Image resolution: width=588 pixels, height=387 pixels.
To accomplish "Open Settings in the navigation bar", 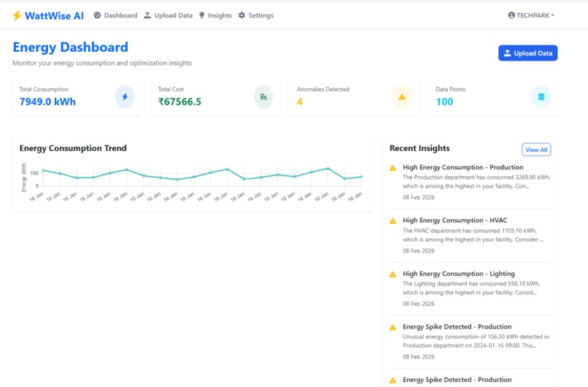I will (256, 15).
